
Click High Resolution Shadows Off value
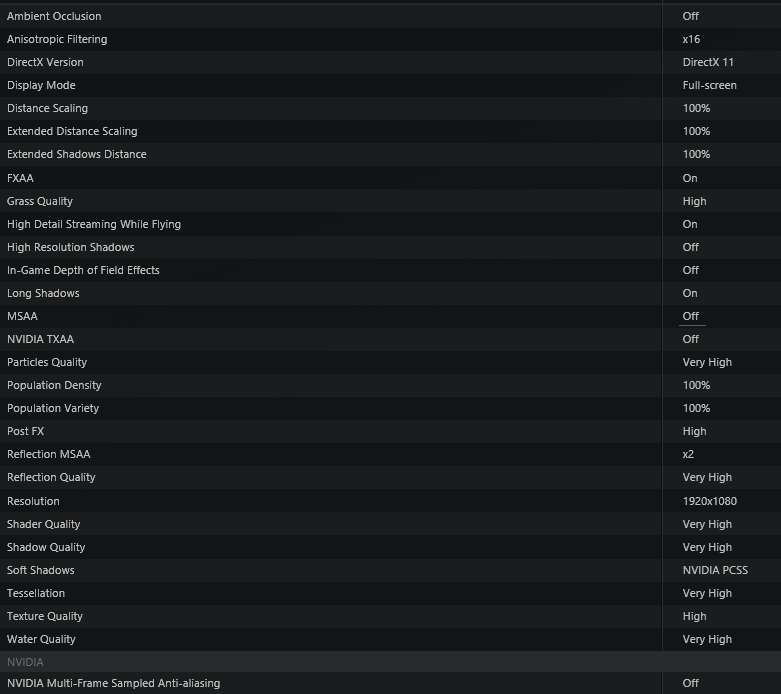(690, 247)
